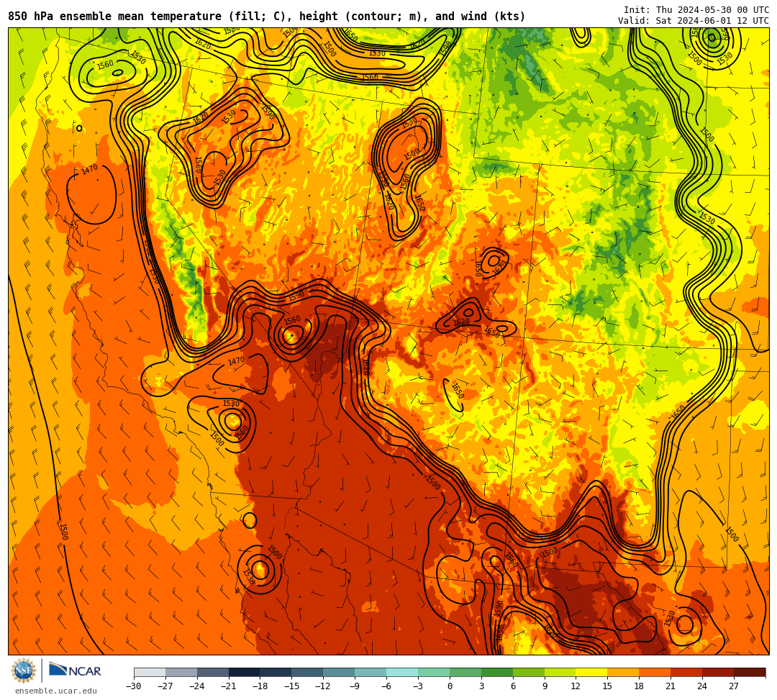Screen dimensions: 777x700
Task: Select the 850 hPa ensemble mean title
Action: click(267, 17)
